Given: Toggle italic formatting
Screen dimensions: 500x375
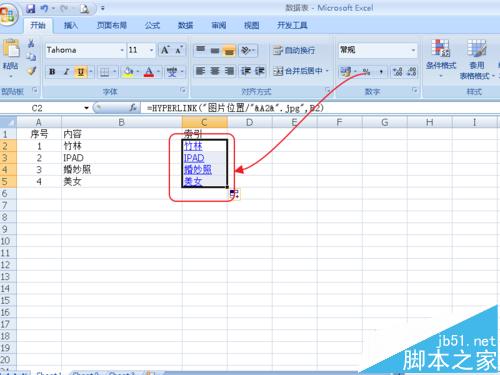Looking at the screenshot, I should click(x=66, y=72).
